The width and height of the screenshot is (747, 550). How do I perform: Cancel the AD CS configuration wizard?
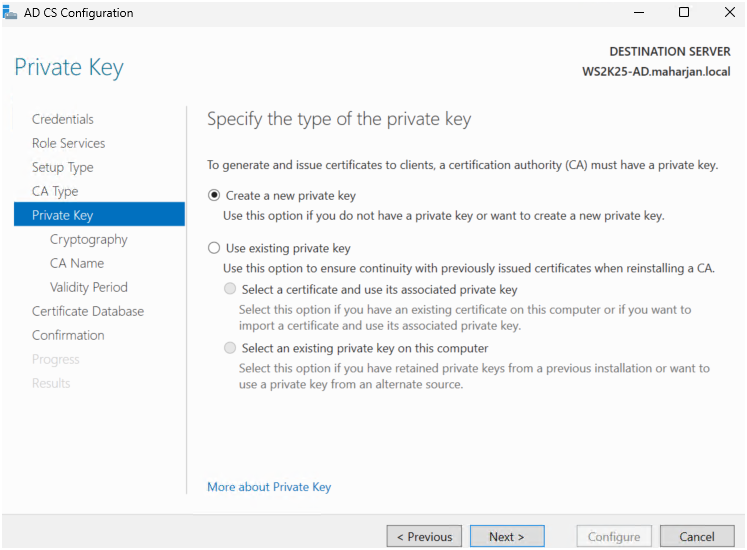[x=697, y=537]
